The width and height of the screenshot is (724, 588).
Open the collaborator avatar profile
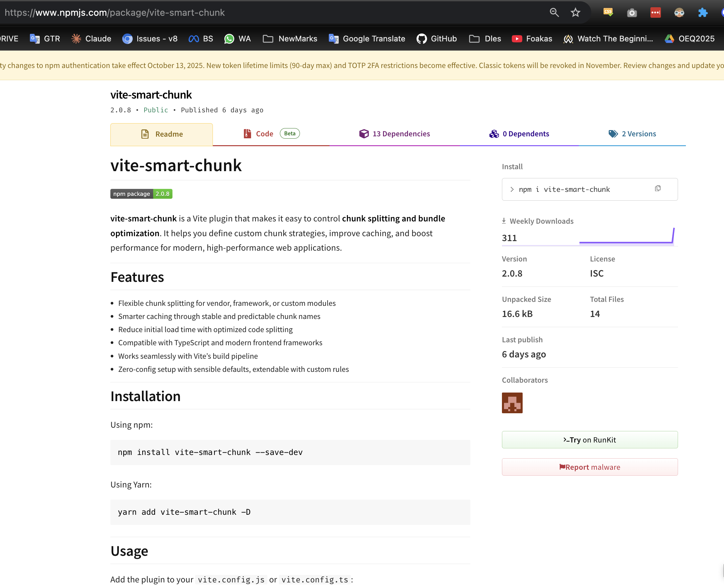click(512, 403)
